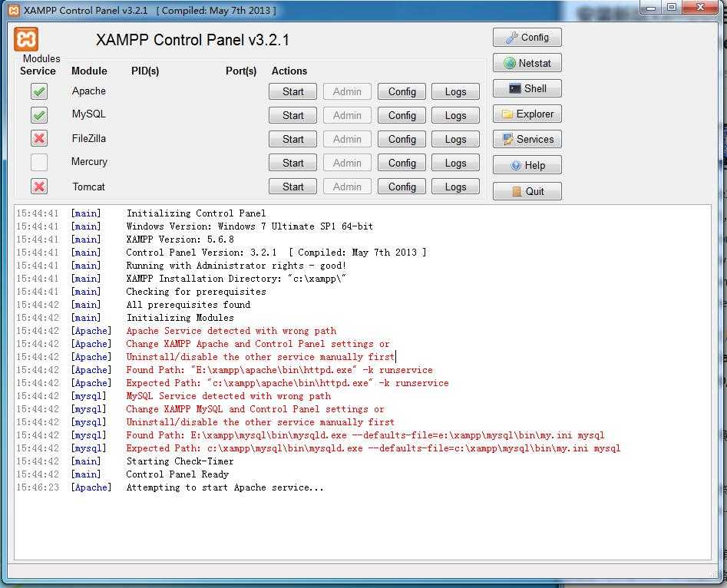Open the MySQL Logs menu
The image size is (727, 588).
[455, 115]
